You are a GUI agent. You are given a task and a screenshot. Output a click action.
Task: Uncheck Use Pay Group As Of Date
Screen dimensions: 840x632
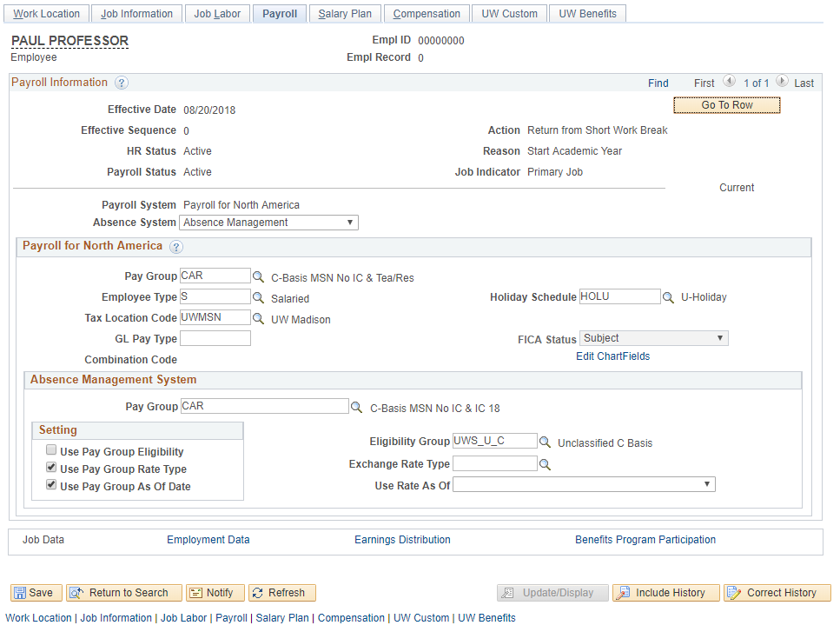[51, 484]
